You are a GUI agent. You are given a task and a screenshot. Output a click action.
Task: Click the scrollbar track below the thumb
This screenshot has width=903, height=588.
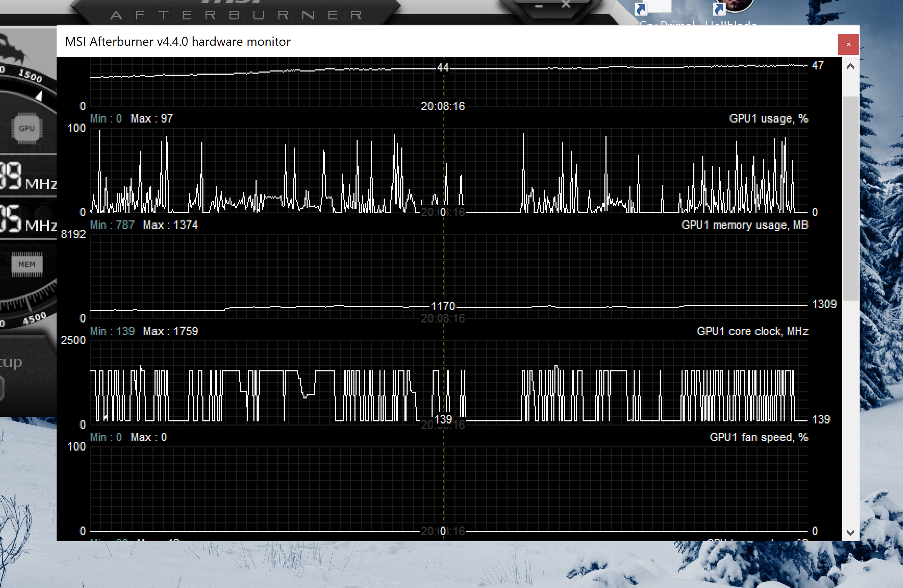pyautogui.click(x=851, y=417)
